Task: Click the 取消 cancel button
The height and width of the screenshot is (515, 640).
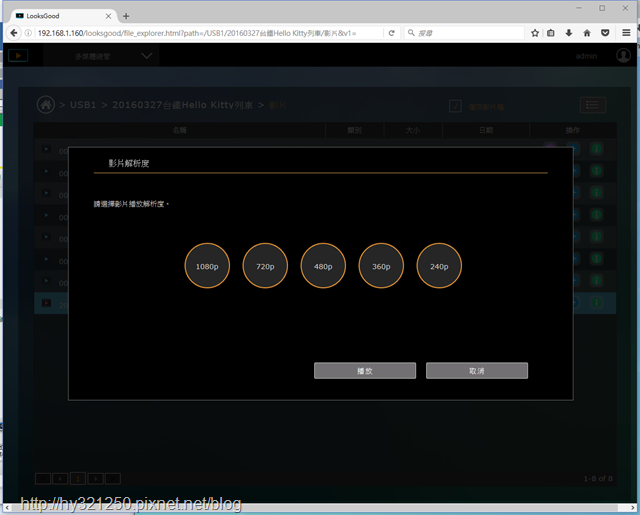Action: [x=477, y=371]
